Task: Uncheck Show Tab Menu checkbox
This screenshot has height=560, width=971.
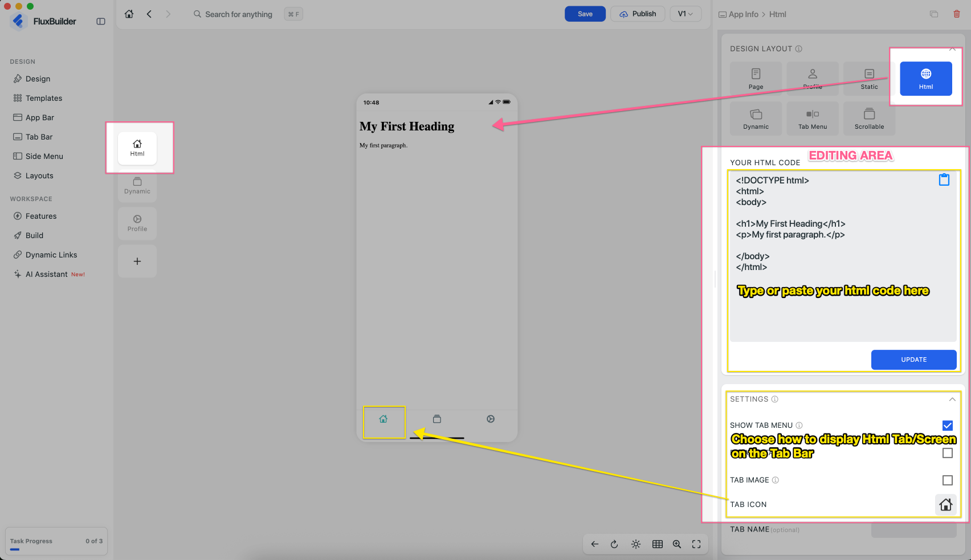Action: [948, 426]
